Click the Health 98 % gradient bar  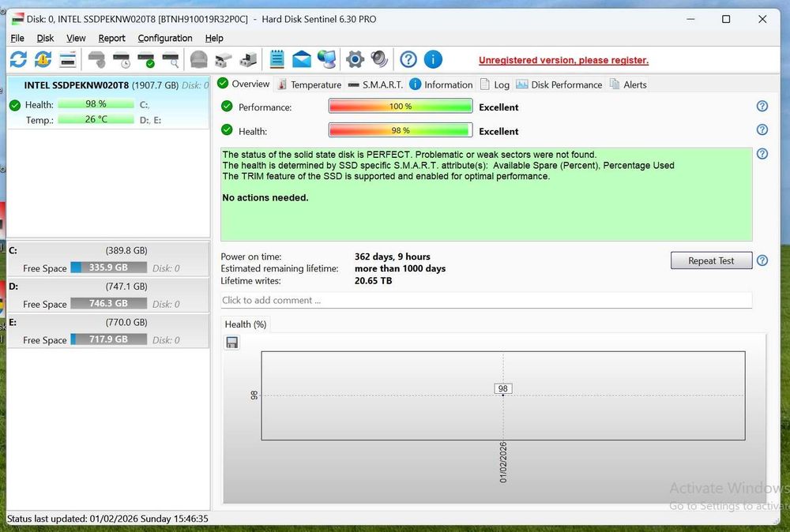[401, 130]
